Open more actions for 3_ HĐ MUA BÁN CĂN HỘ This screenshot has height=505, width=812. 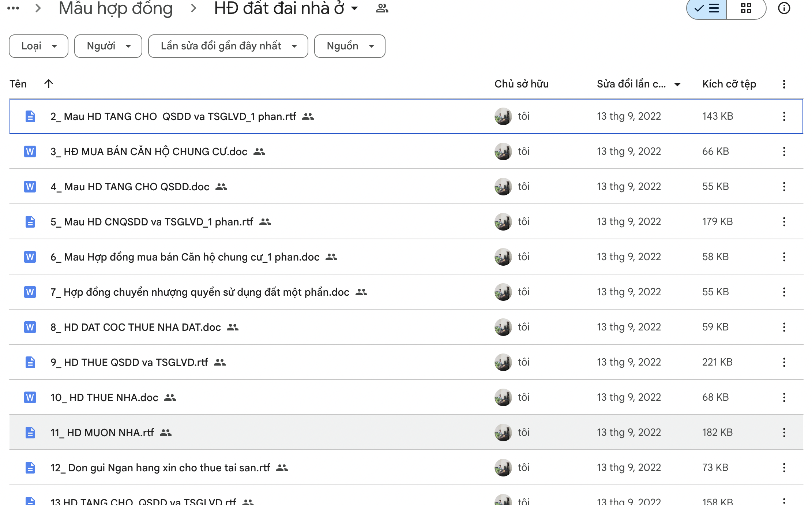(x=784, y=151)
